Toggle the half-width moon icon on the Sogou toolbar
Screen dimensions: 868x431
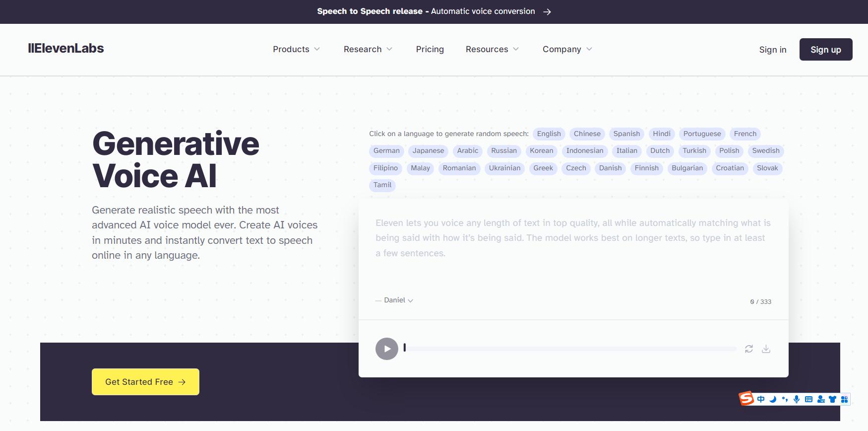tap(773, 399)
